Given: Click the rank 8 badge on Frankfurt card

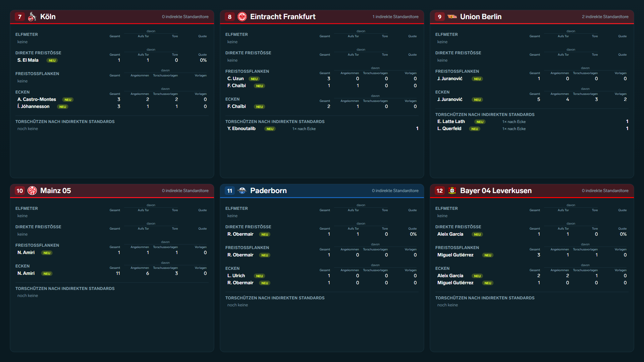Looking at the screenshot, I should [x=230, y=17].
